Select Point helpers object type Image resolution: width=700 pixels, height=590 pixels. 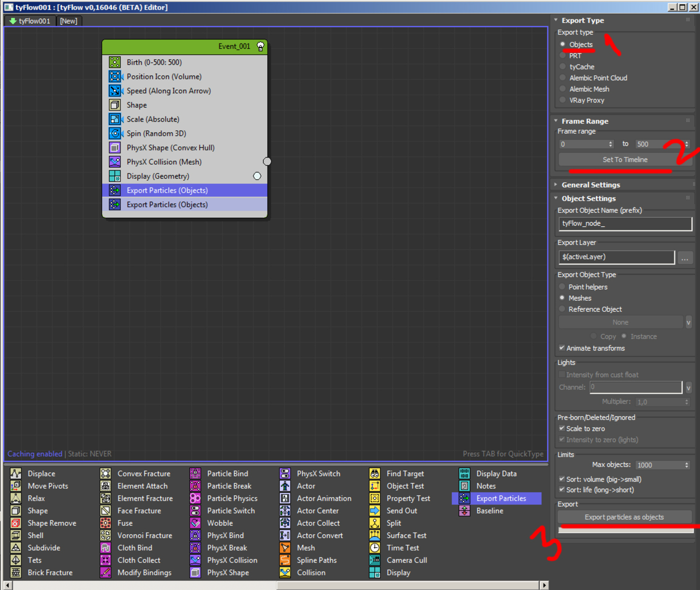tap(562, 287)
